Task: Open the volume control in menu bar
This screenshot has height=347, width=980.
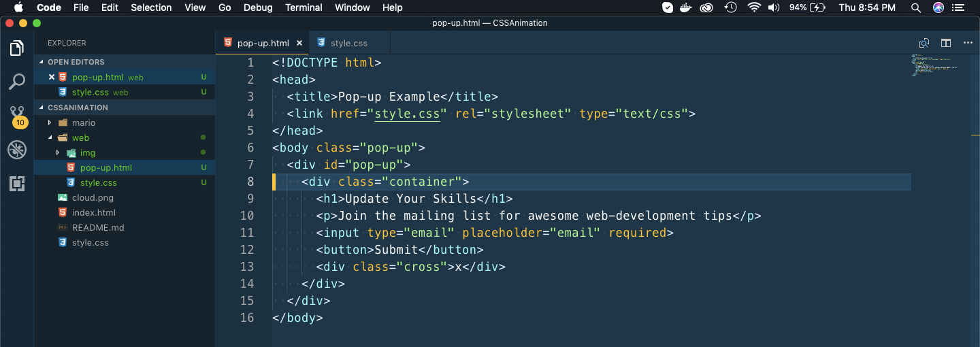Action: (774, 7)
